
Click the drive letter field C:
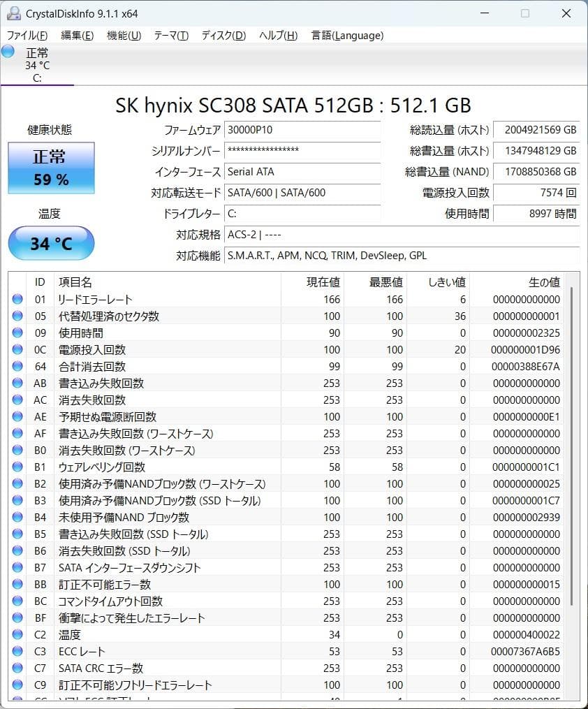coord(302,214)
